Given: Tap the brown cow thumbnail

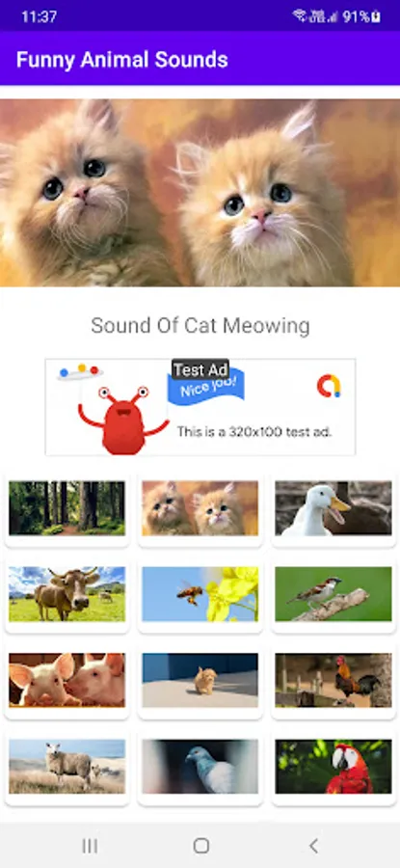Looking at the screenshot, I should tap(67, 594).
